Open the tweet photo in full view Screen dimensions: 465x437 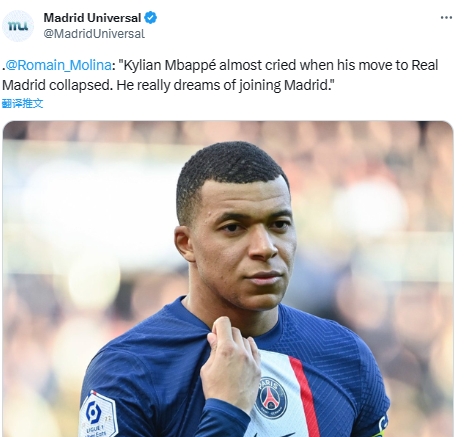click(228, 279)
